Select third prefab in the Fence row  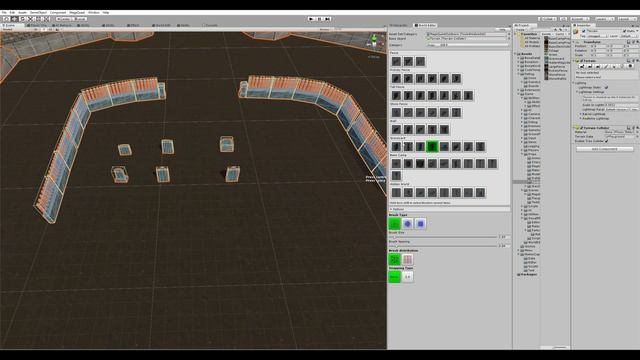[x=420, y=61]
